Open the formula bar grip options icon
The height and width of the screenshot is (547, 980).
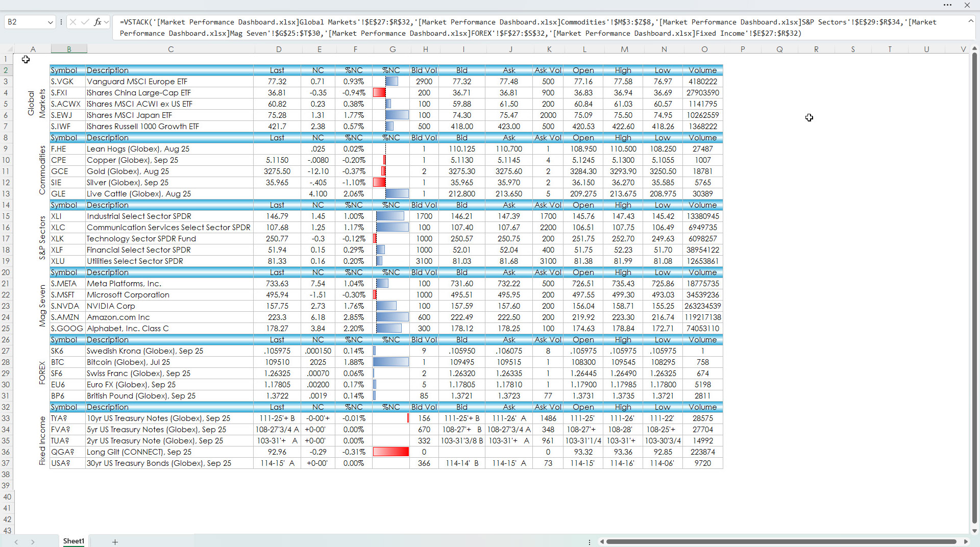click(x=61, y=22)
